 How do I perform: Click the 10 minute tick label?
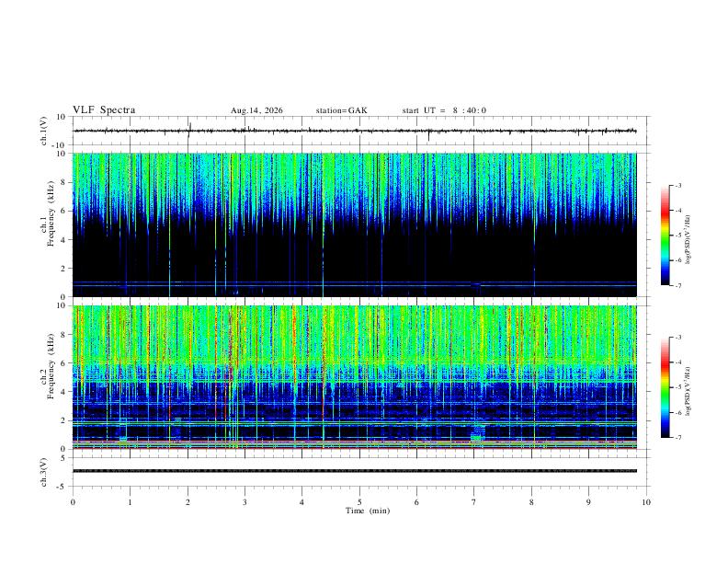click(646, 502)
